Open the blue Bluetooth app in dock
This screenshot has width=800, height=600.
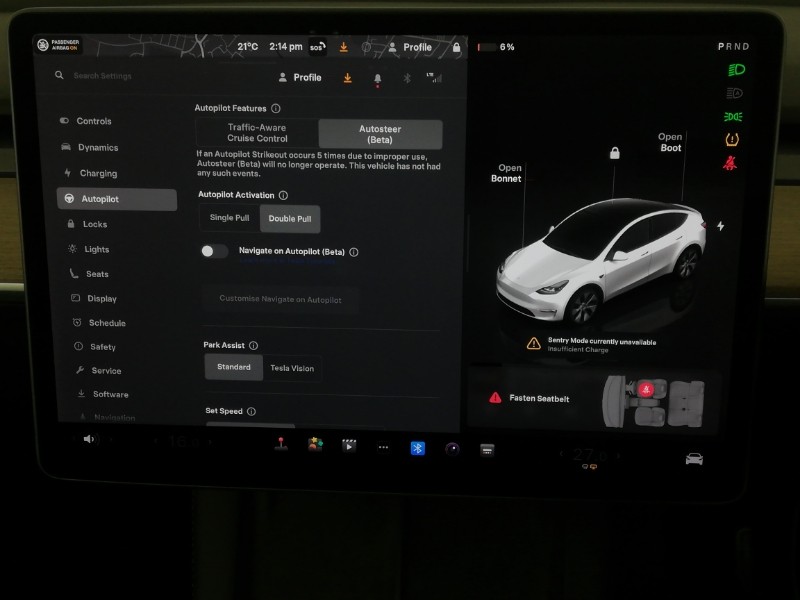pos(418,448)
